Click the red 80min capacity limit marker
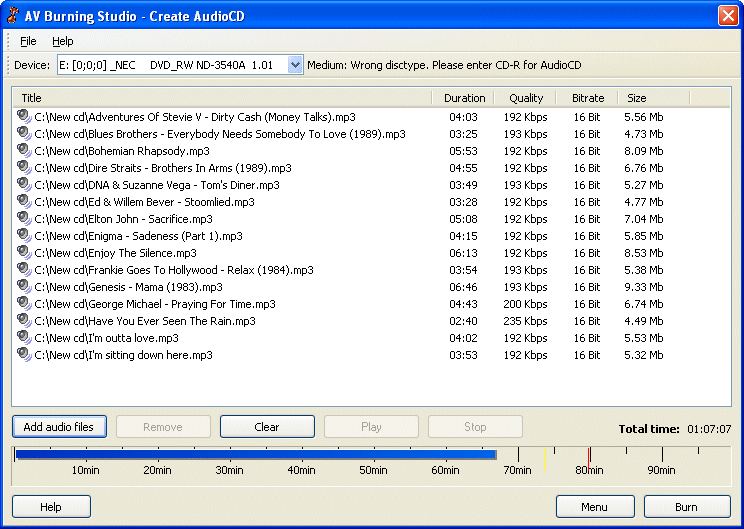The width and height of the screenshot is (744, 529). (589, 459)
